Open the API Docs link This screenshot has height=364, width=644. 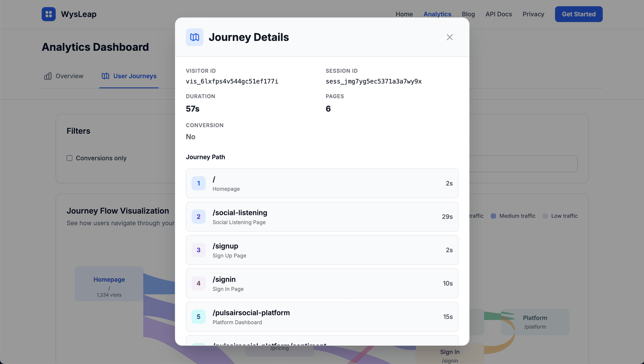pyautogui.click(x=498, y=14)
